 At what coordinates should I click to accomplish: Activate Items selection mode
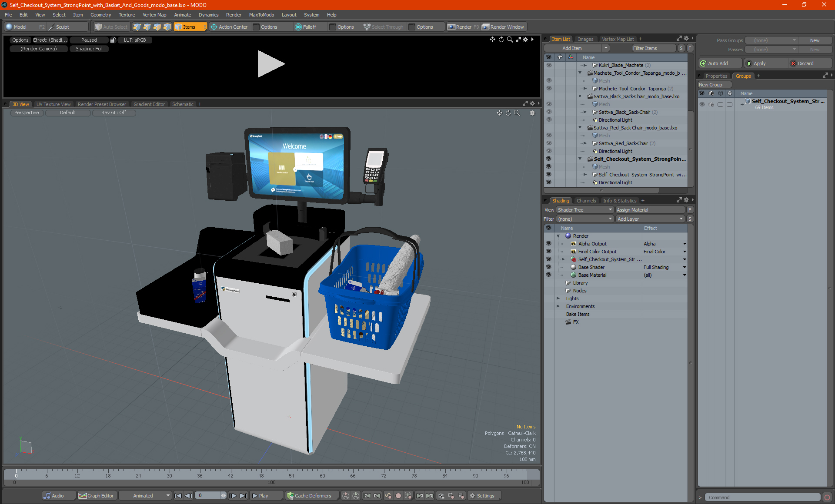coord(190,27)
